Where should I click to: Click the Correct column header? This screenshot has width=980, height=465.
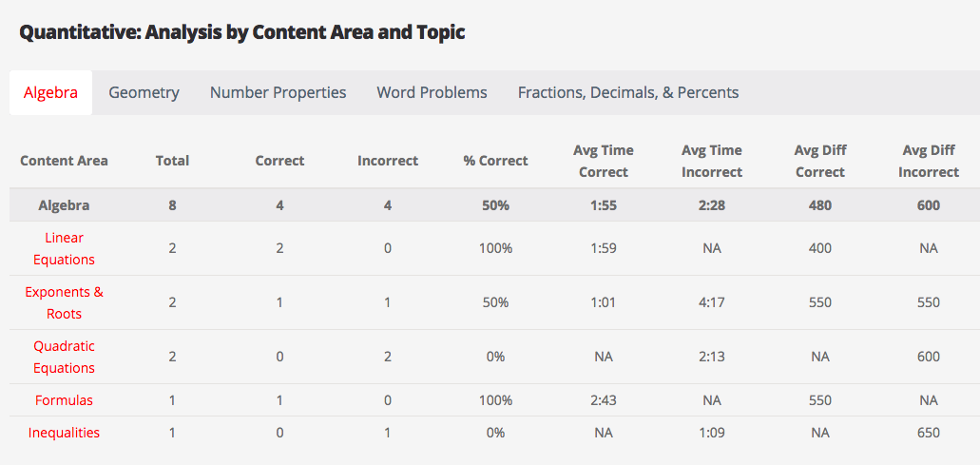[x=279, y=161]
